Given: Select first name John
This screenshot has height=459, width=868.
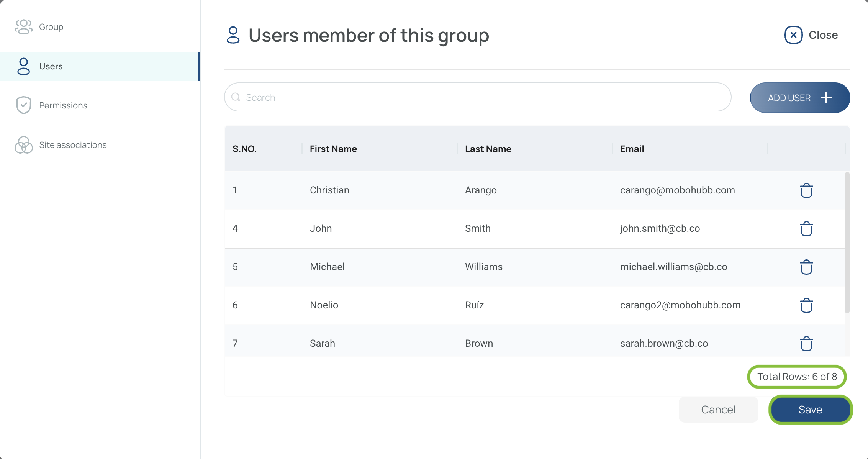Looking at the screenshot, I should 321,228.
